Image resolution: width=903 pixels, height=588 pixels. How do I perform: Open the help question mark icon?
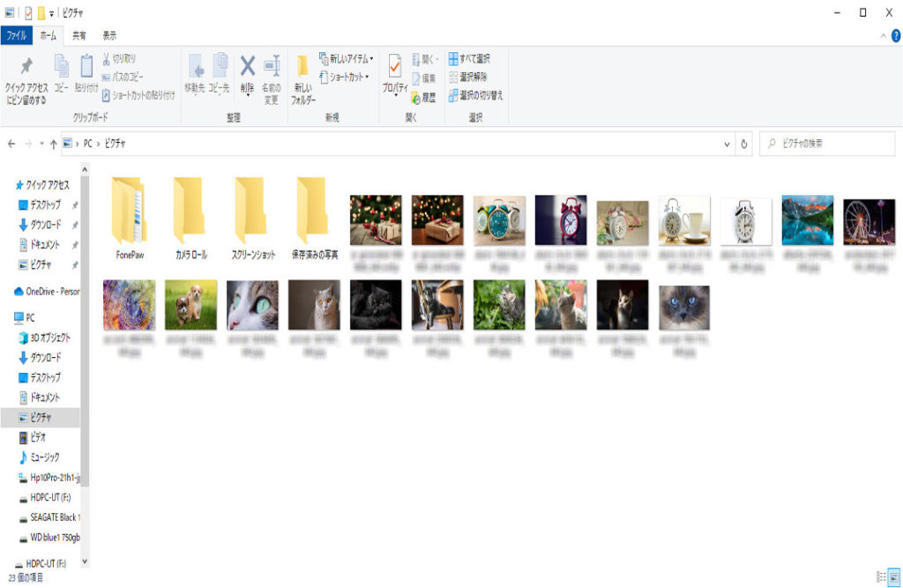895,35
